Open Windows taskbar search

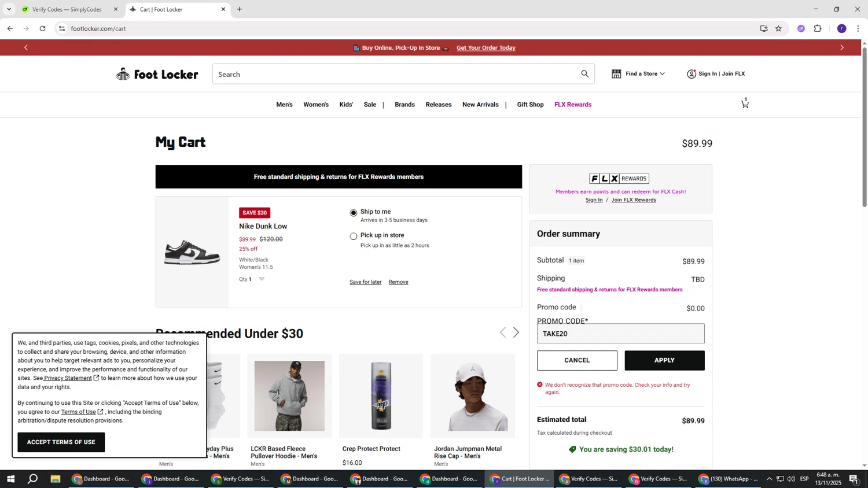33,479
